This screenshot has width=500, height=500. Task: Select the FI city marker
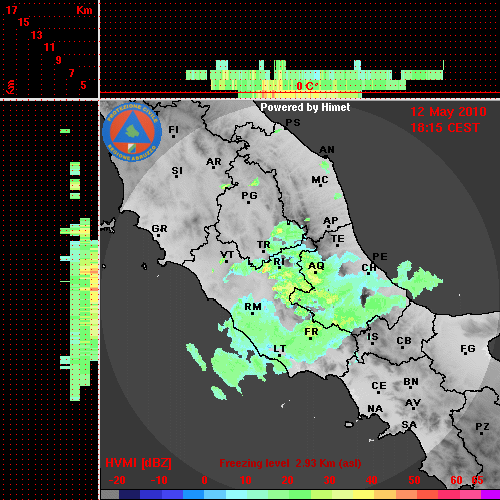pos(173,131)
